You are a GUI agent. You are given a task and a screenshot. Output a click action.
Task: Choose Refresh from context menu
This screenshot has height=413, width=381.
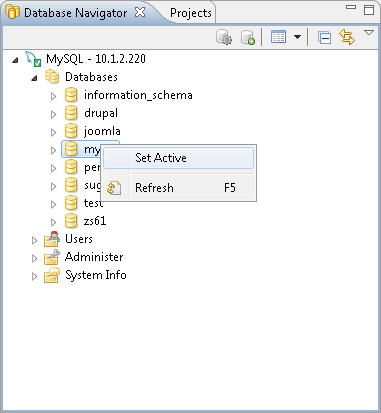[x=179, y=188]
